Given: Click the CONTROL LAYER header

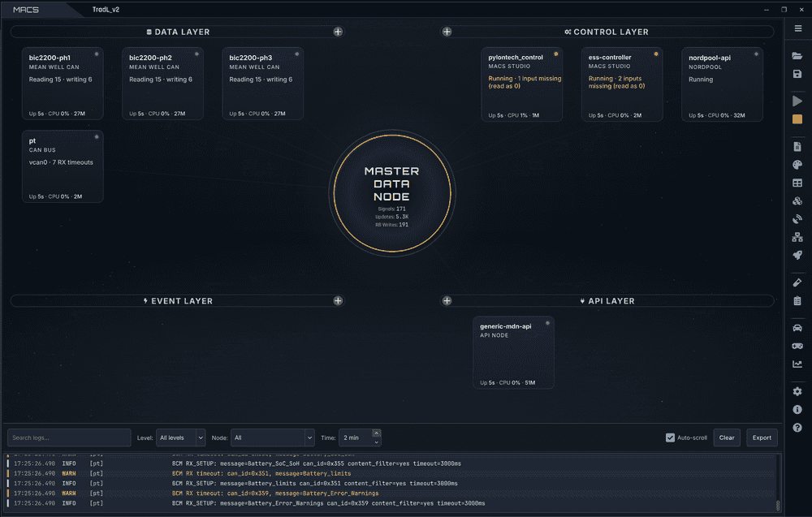Looking at the screenshot, I should (x=607, y=32).
